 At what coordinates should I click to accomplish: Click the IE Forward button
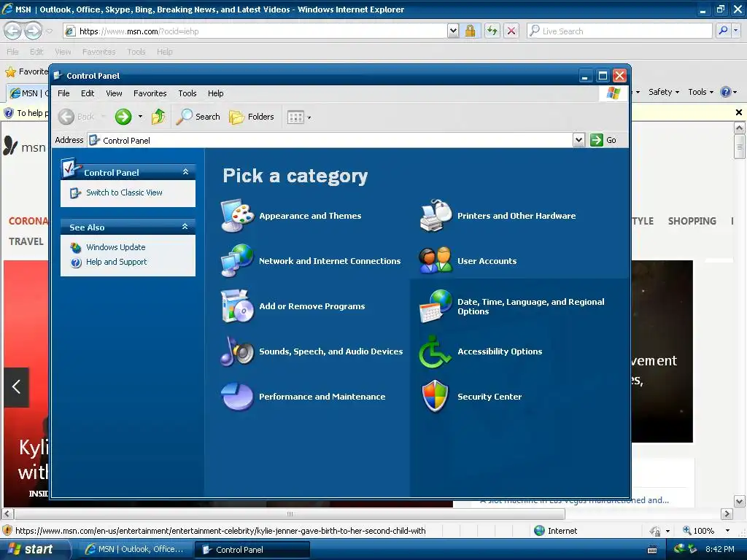33,31
